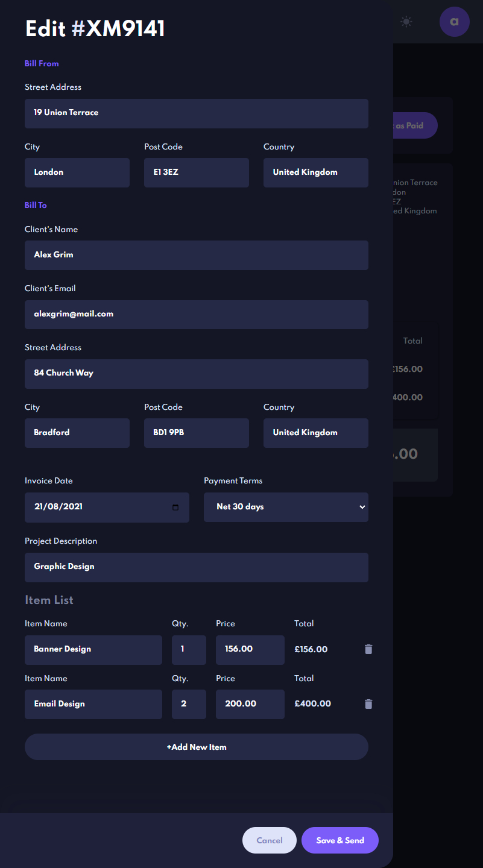Edit the Client's Email field

(196, 314)
